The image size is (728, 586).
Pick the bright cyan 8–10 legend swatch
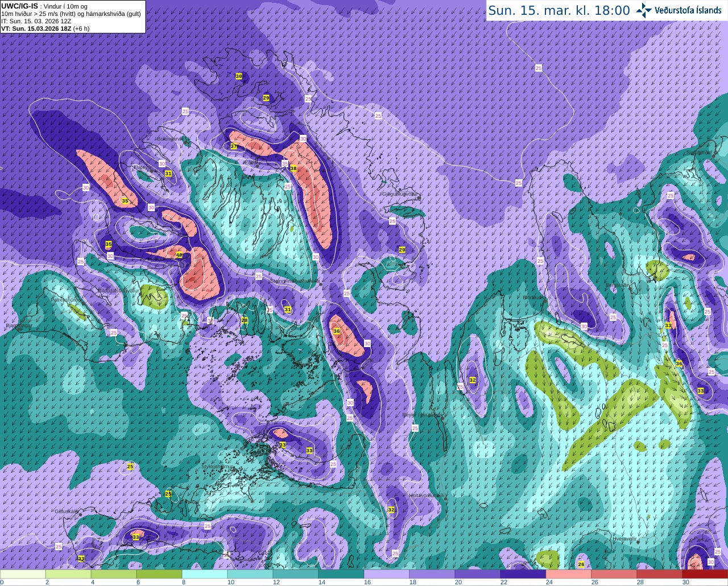click(x=205, y=574)
